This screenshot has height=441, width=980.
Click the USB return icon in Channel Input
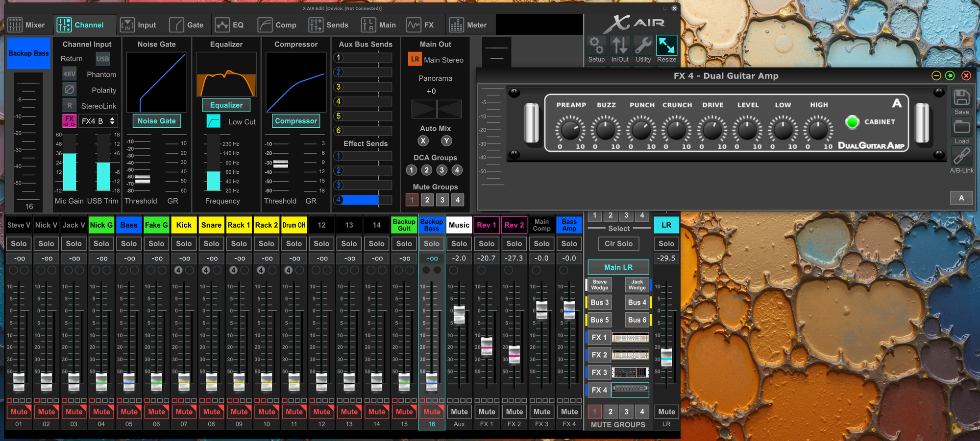pyautogui.click(x=102, y=59)
